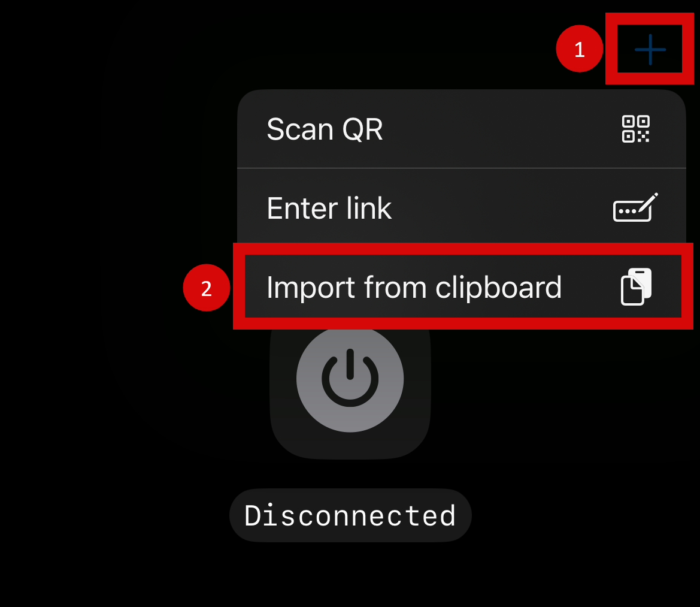This screenshot has width=700, height=607.
Task: Click the power symbol glyph
Action: point(350,378)
